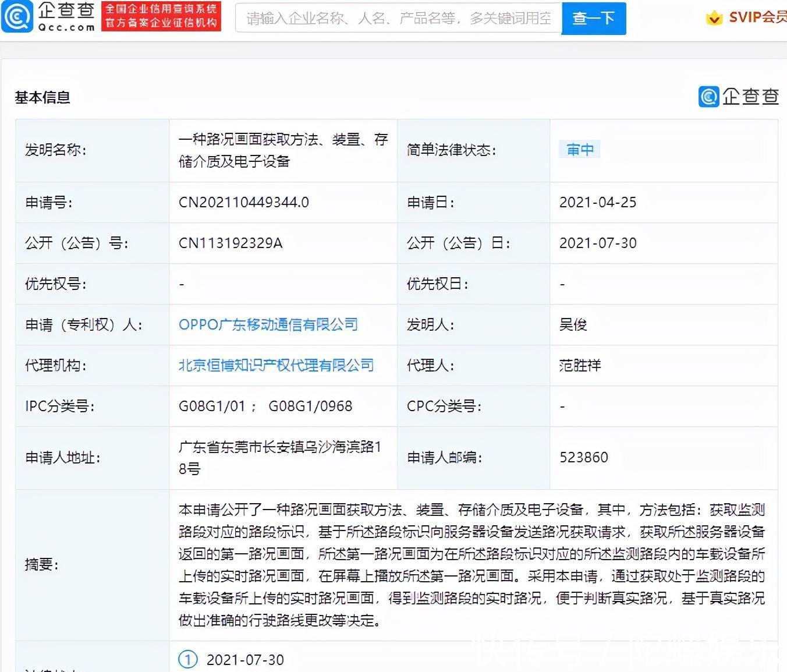Open 北京恒博知识产权代理有限公司 agency link
This screenshot has width=787, height=672.
[276, 365]
